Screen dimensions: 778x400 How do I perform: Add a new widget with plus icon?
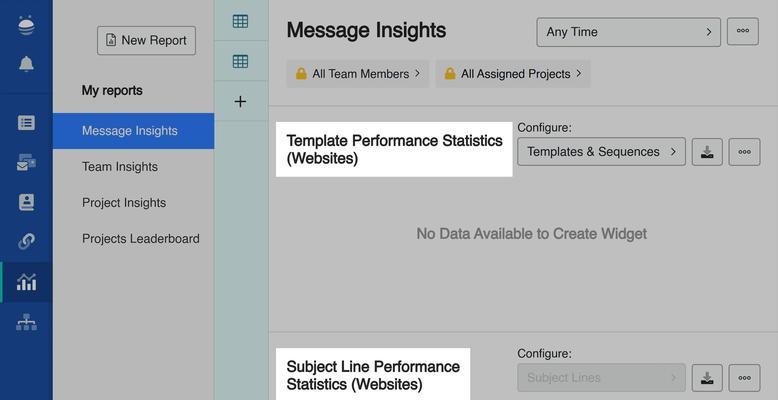(x=240, y=102)
